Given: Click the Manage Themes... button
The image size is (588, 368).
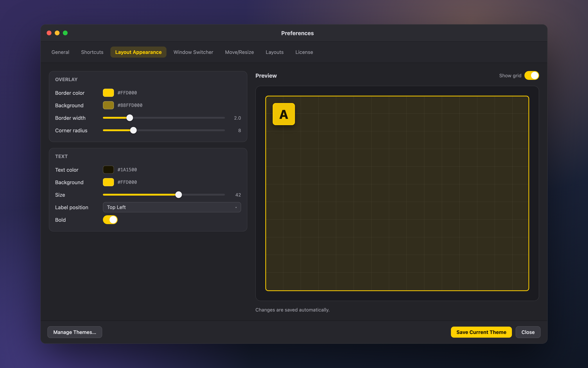Looking at the screenshot, I should (x=75, y=332).
